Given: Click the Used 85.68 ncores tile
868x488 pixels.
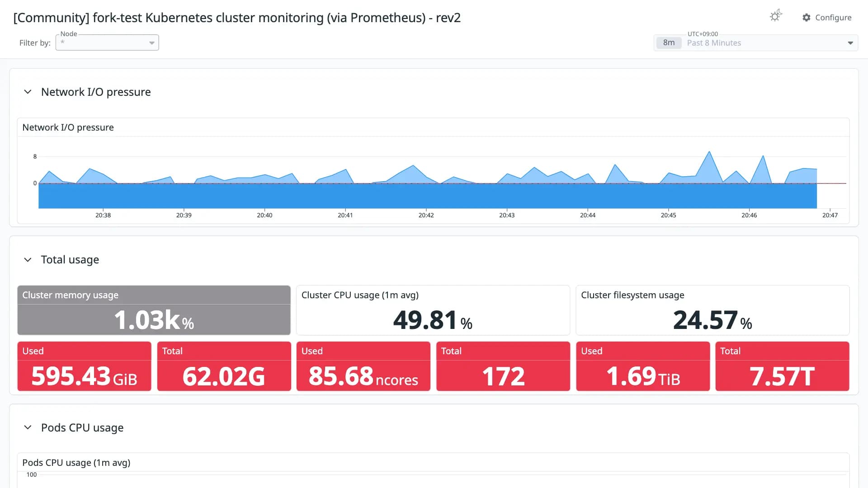Looking at the screenshot, I should click(x=363, y=366).
